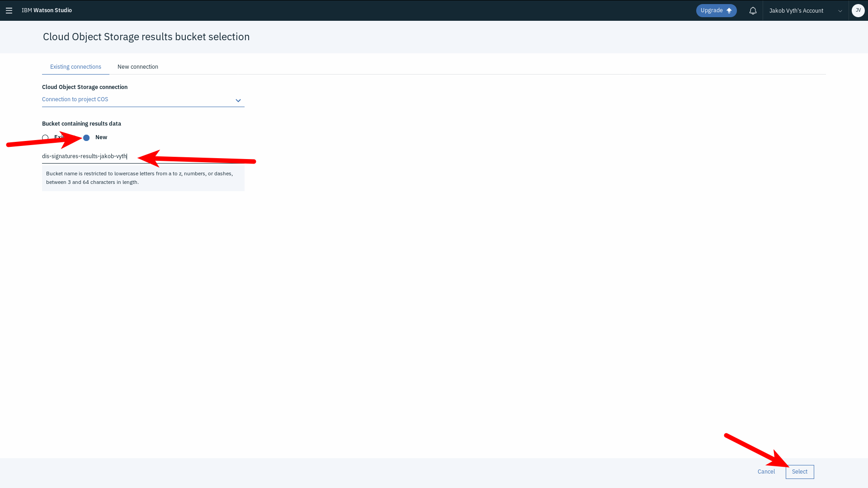Click the Bucket containing results data label

coord(81,124)
